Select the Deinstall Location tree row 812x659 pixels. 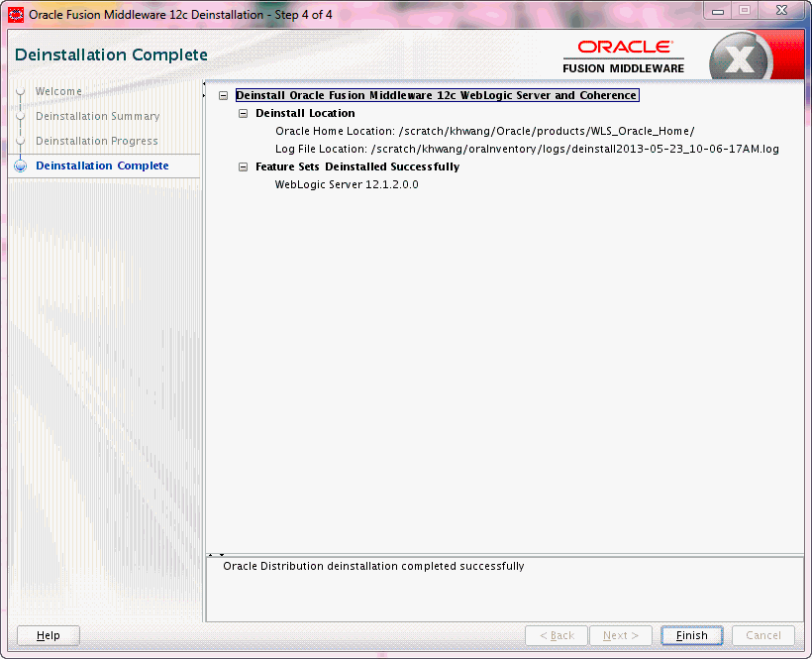pyautogui.click(x=305, y=113)
